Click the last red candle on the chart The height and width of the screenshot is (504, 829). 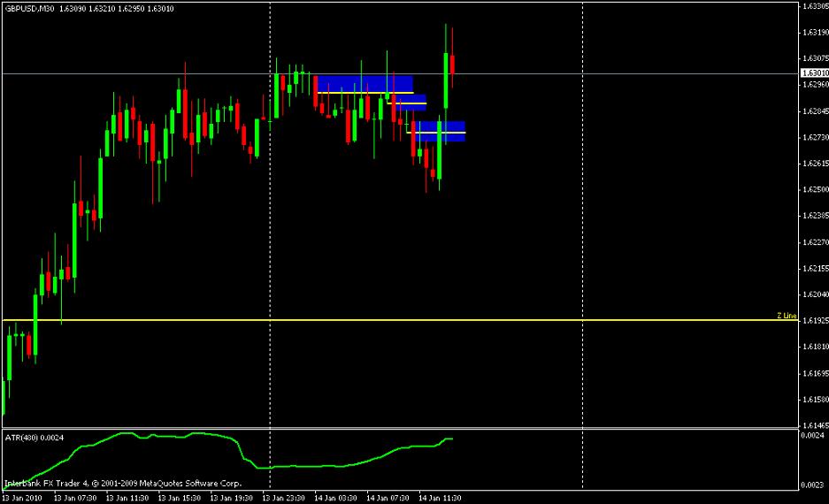(x=452, y=64)
